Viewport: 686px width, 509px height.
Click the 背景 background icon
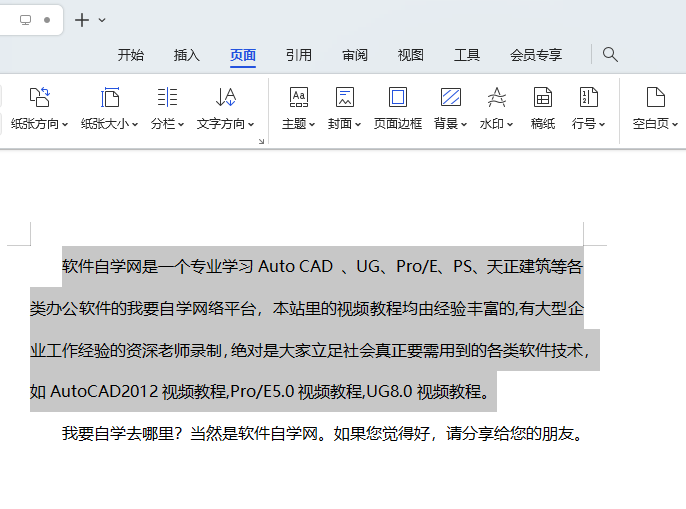tap(451, 97)
